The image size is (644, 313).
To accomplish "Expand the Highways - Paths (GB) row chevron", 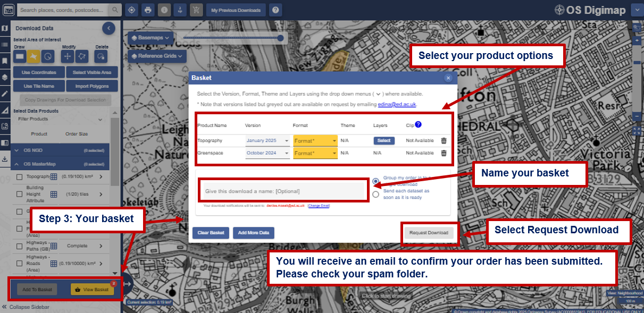I will pyautogui.click(x=101, y=246).
